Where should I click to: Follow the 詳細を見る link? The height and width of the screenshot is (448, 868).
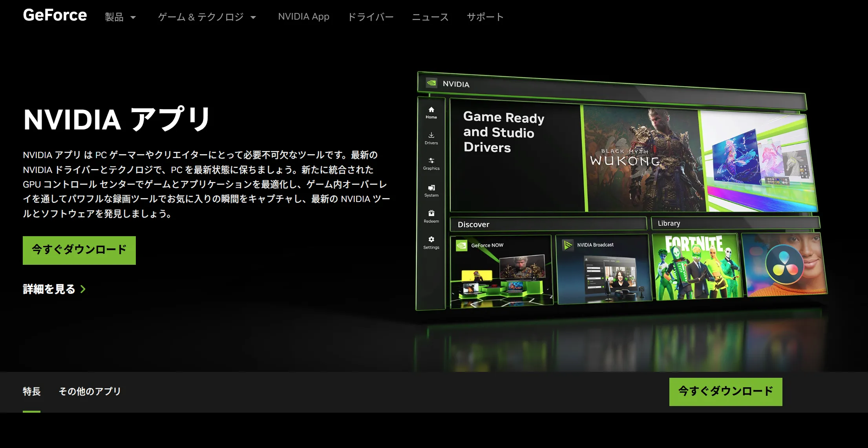[54, 289]
